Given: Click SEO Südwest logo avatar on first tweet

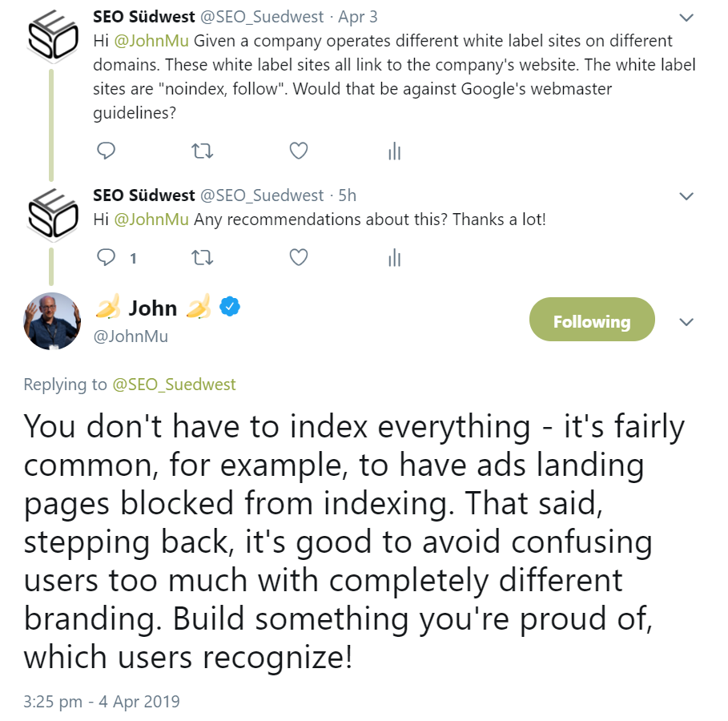Looking at the screenshot, I should (x=52, y=34).
